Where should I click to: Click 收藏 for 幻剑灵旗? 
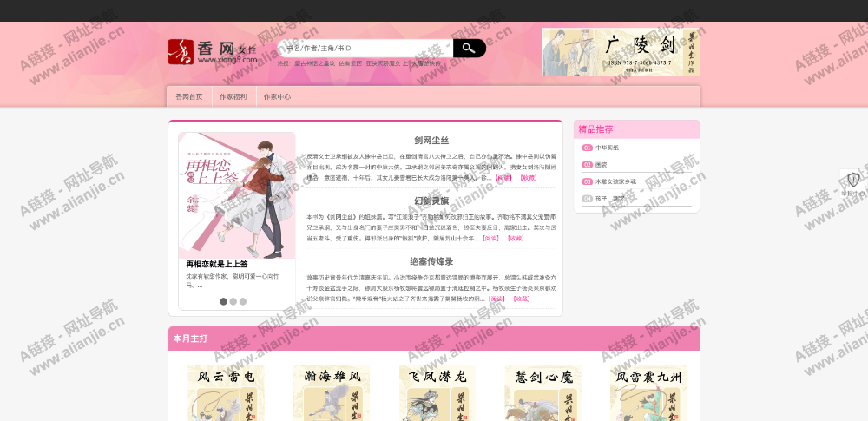coord(516,238)
